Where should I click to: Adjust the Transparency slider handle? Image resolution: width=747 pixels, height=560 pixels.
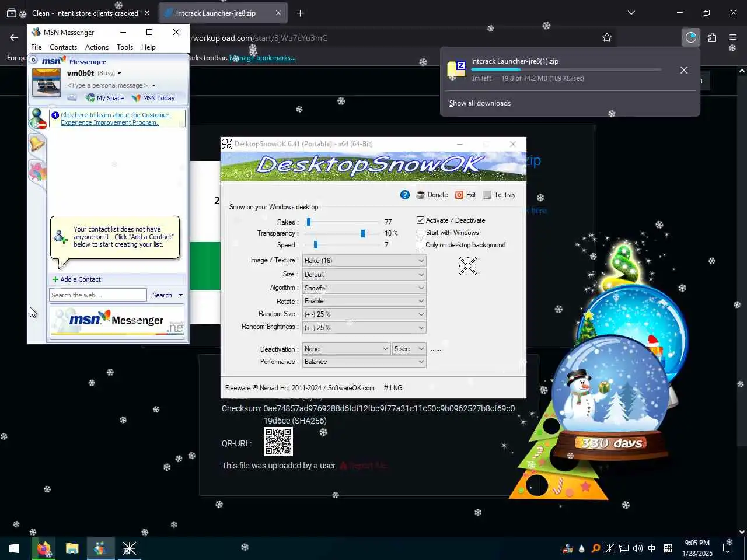(x=363, y=233)
